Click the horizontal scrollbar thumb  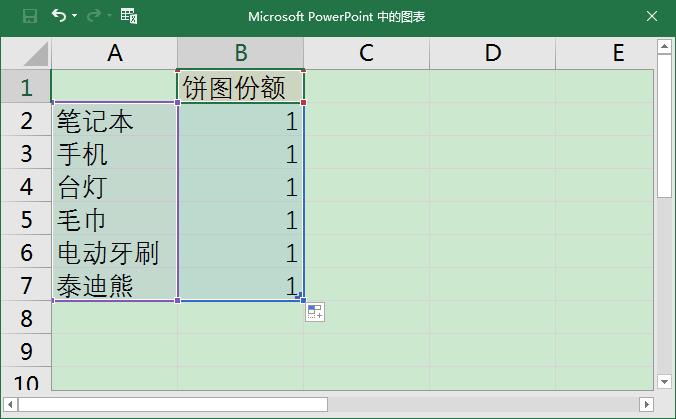tap(173, 404)
